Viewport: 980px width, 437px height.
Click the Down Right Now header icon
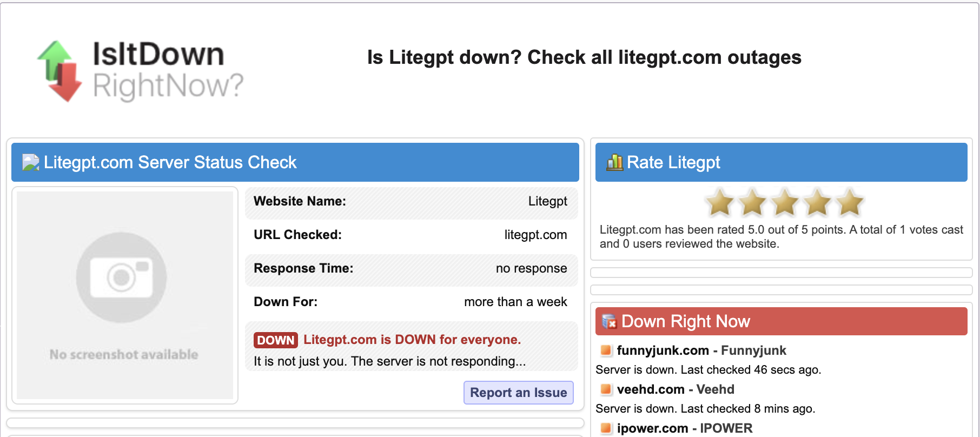click(x=610, y=322)
